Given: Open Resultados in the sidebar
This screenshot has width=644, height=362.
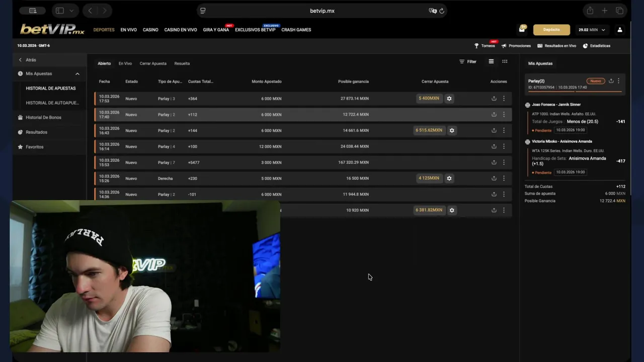Looking at the screenshot, I should click(x=33, y=132).
